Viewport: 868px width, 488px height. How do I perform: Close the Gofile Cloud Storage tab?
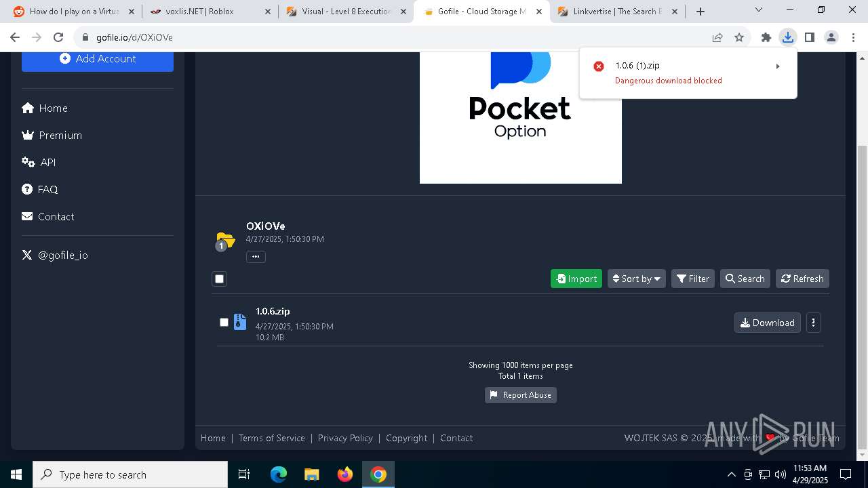[x=540, y=12]
